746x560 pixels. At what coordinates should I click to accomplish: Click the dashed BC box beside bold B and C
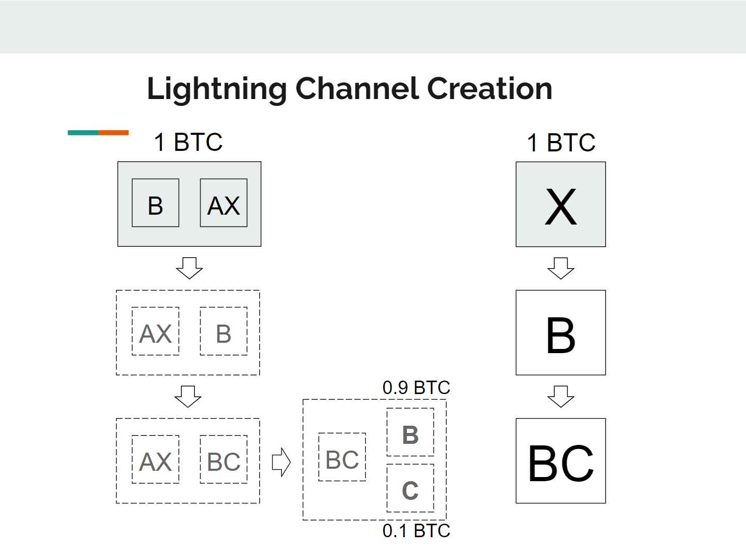(x=342, y=457)
